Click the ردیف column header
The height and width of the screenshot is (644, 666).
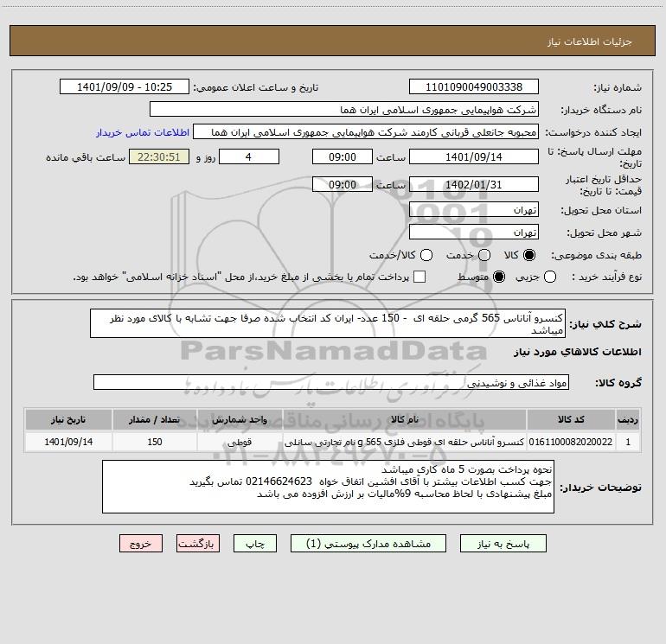[628, 419]
